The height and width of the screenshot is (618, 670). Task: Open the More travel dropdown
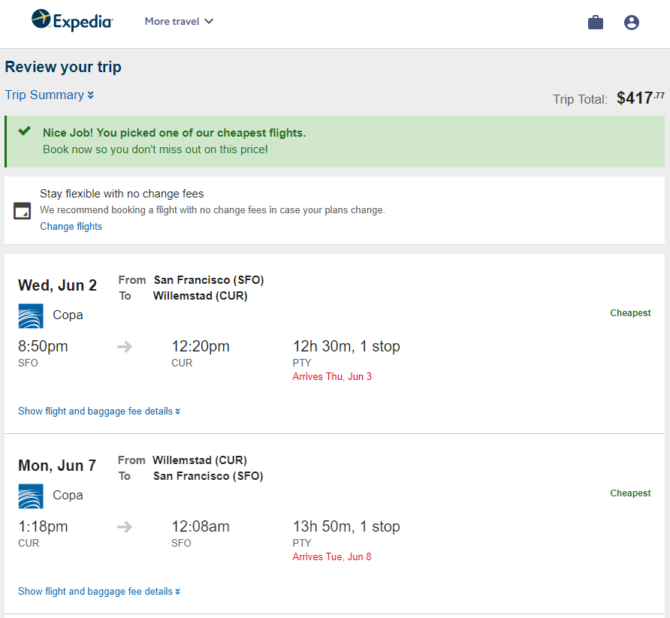pyautogui.click(x=179, y=21)
